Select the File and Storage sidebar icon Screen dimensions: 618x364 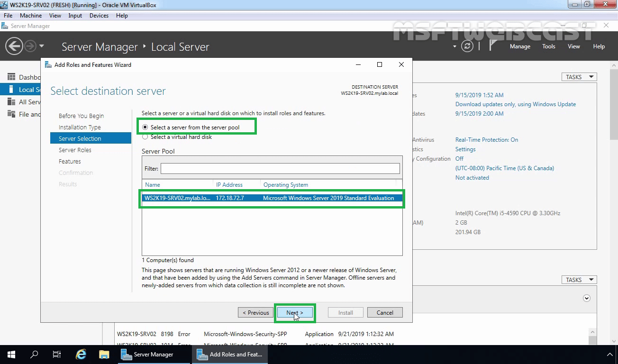(11, 114)
